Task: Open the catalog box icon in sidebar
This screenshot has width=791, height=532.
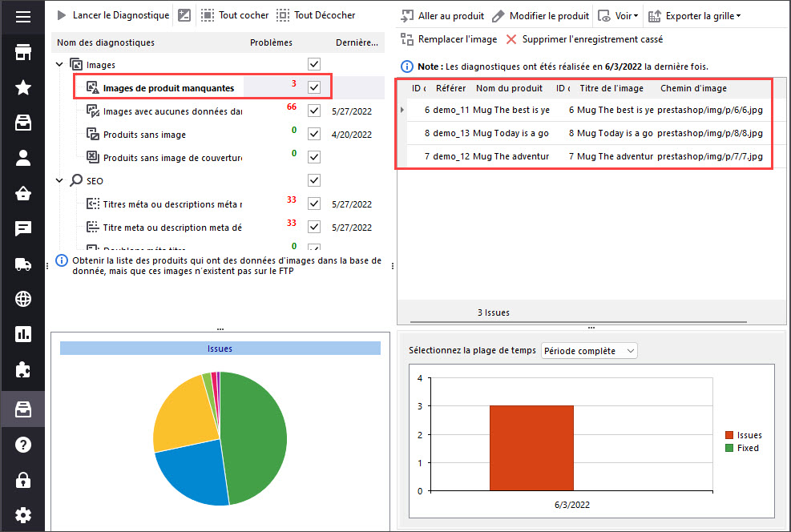Action: [x=22, y=123]
